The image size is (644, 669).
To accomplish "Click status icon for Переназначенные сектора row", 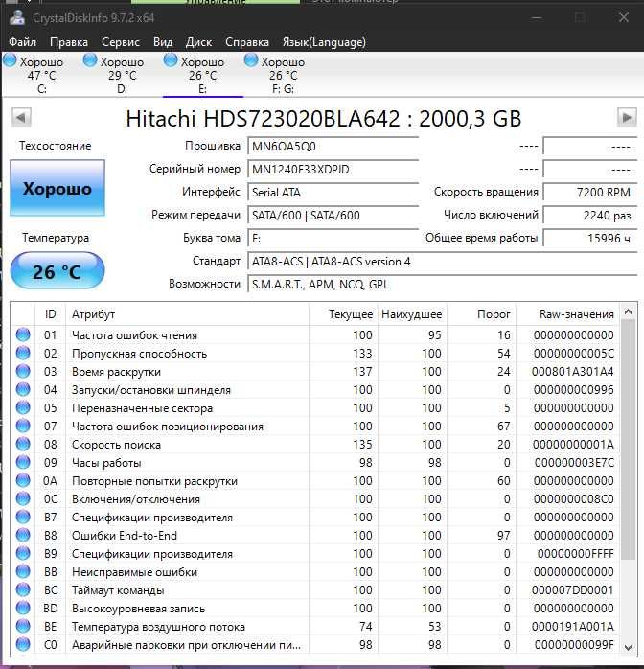I will 23,407.
